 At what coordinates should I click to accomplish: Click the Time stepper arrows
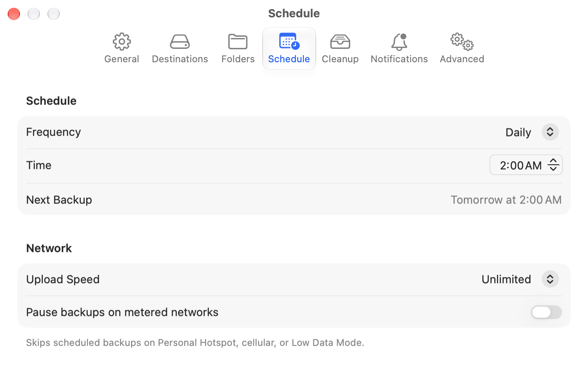[553, 165]
